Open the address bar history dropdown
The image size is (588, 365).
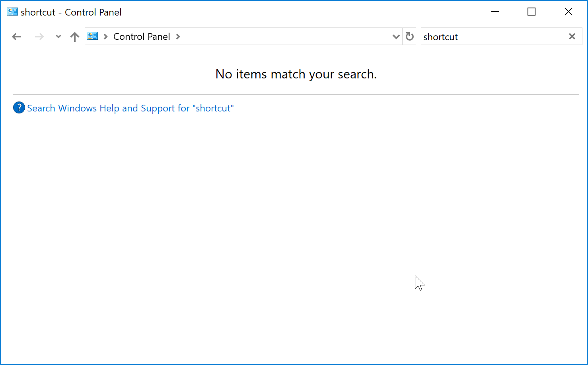coord(396,36)
